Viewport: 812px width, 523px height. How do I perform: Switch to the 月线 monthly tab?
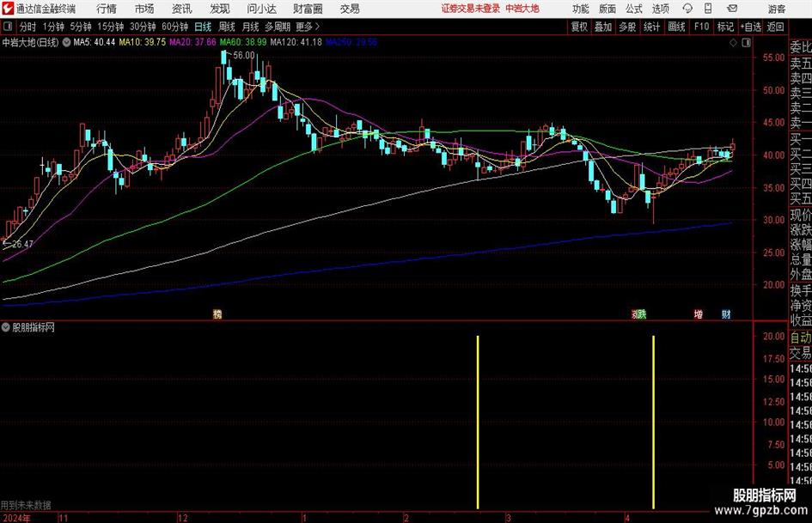250,27
